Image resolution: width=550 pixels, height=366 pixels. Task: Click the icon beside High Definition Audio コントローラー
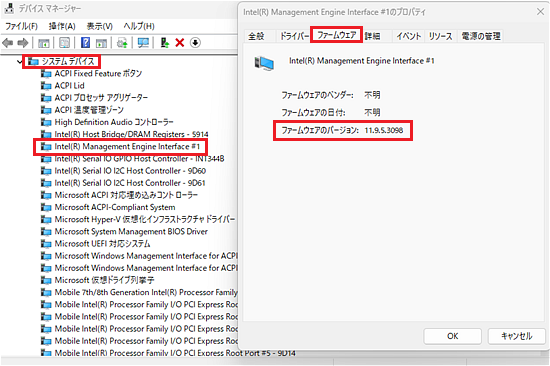(46, 122)
